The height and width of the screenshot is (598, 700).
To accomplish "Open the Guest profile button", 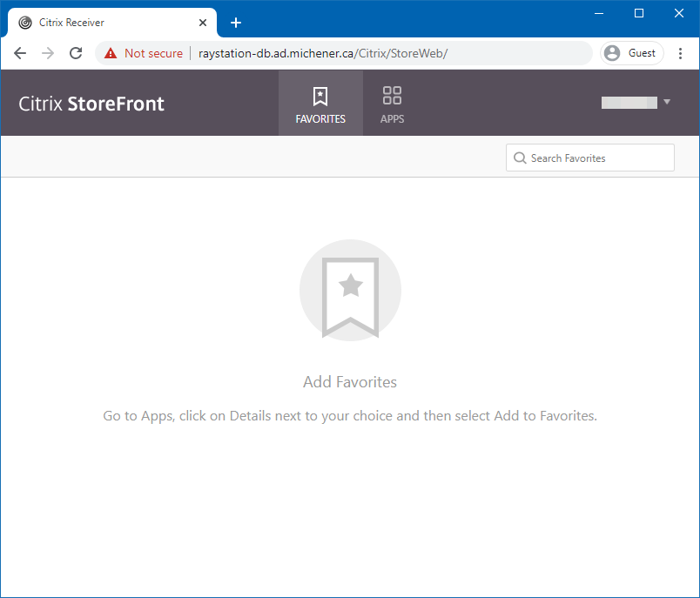I will point(632,53).
